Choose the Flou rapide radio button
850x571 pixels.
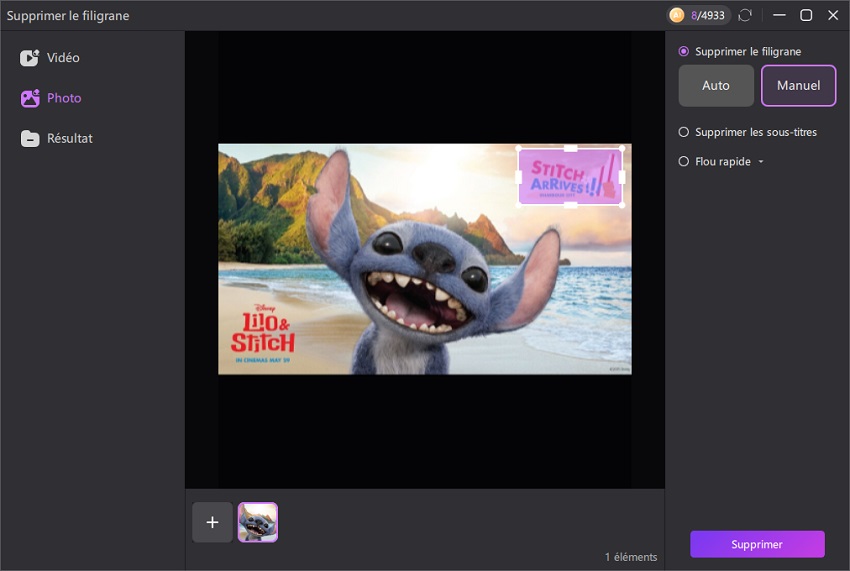tap(684, 161)
